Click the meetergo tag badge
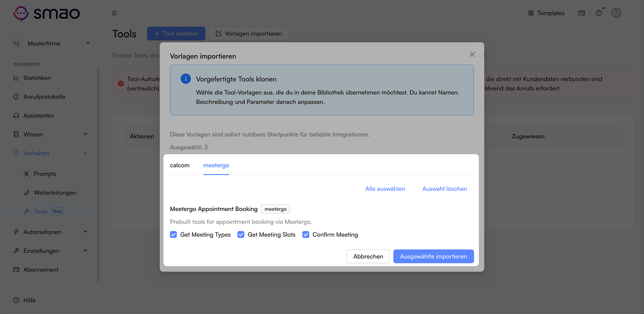The height and width of the screenshot is (314, 644). [x=276, y=209]
